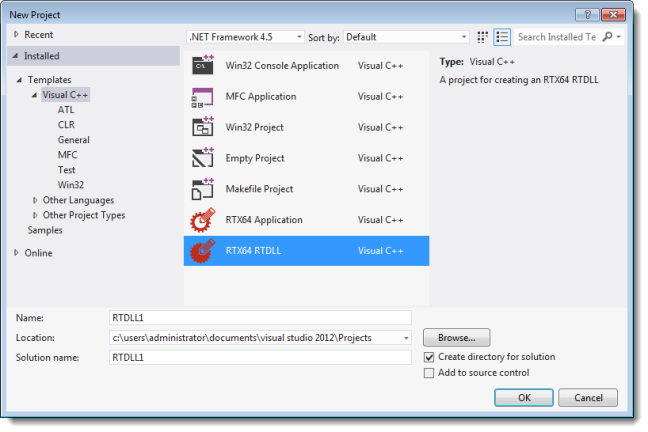Click the search magnifier icon
648x432 pixels.
tap(607, 37)
